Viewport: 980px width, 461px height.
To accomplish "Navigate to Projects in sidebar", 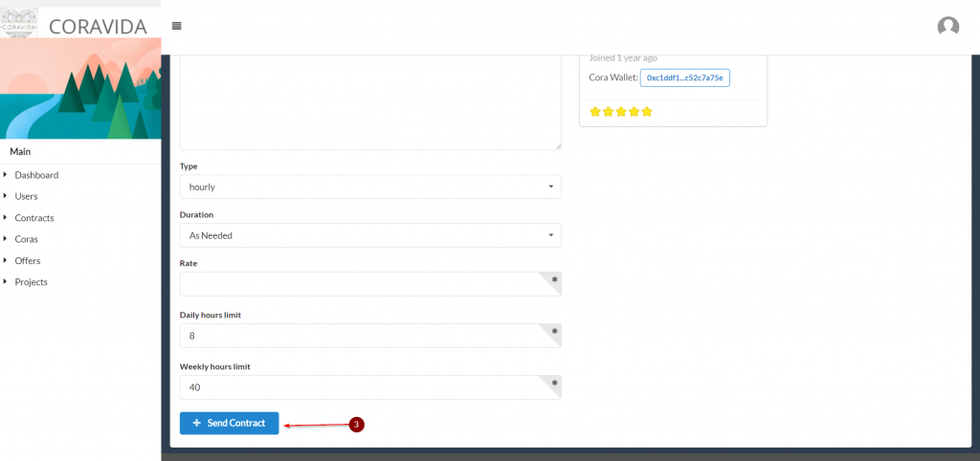I will (31, 282).
